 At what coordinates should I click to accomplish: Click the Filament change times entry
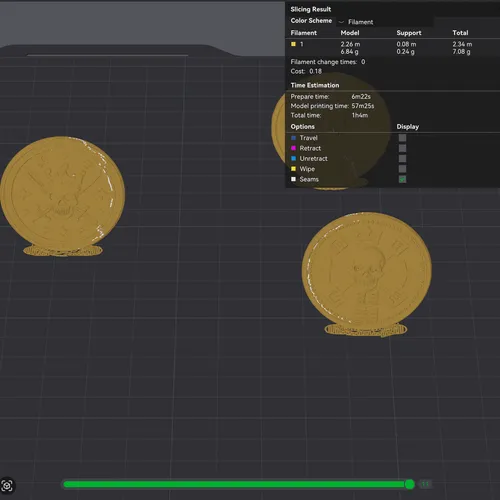(328, 62)
